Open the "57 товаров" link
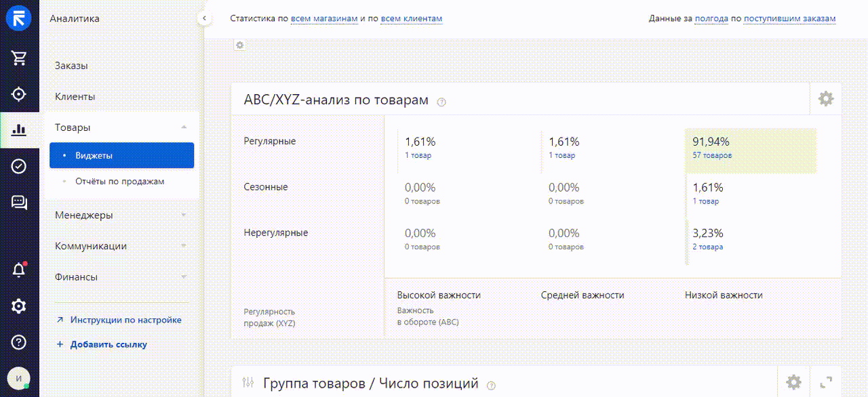Image resolution: width=868 pixels, height=397 pixels. [712, 155]
